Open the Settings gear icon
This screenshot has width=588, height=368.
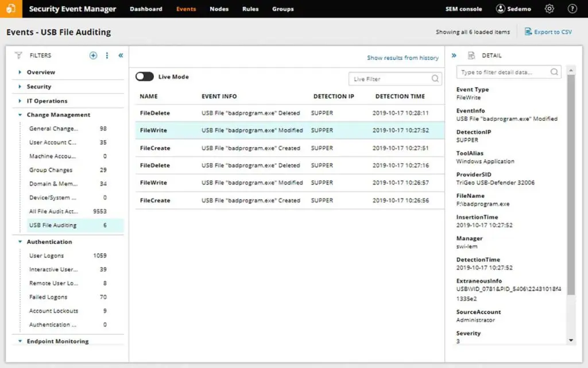click(549, 9)
